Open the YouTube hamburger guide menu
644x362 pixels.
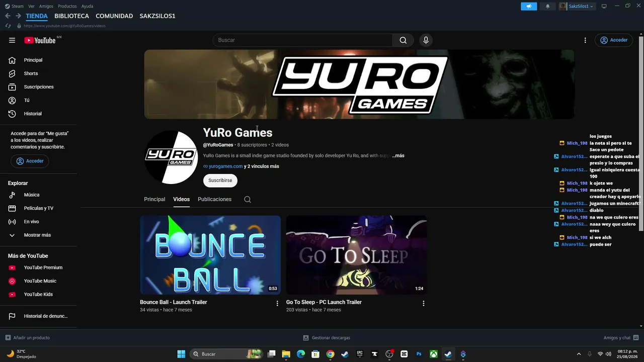coord(12,40)
